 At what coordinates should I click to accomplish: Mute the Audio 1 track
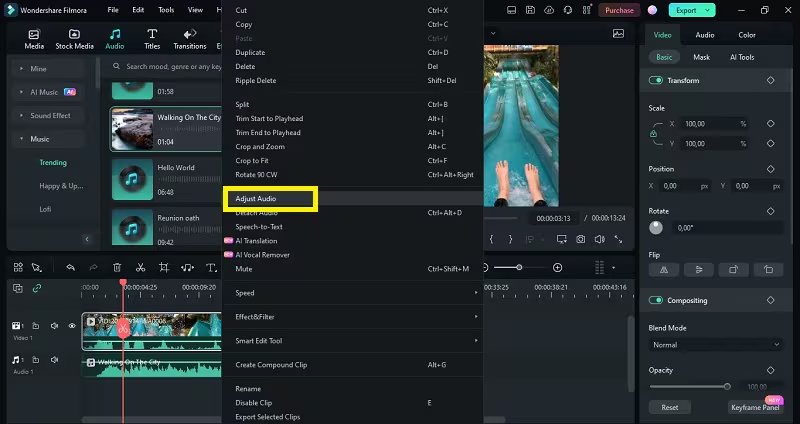tap(55, 360)
